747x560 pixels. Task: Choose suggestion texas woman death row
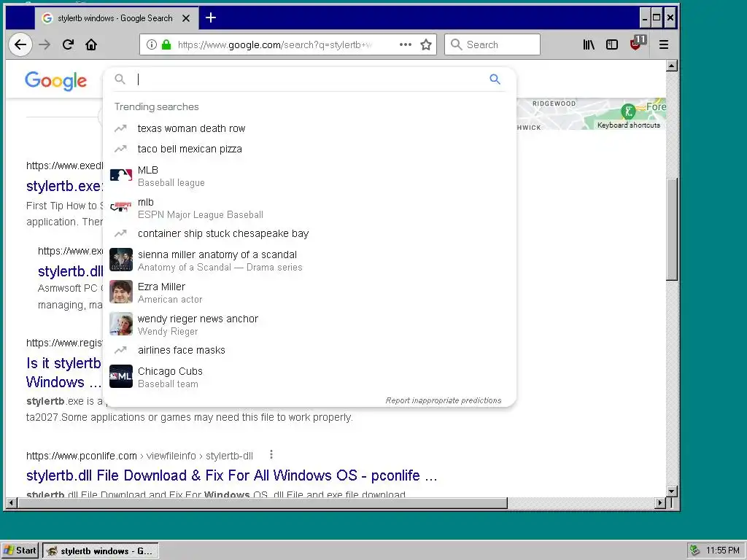(309, 128)
